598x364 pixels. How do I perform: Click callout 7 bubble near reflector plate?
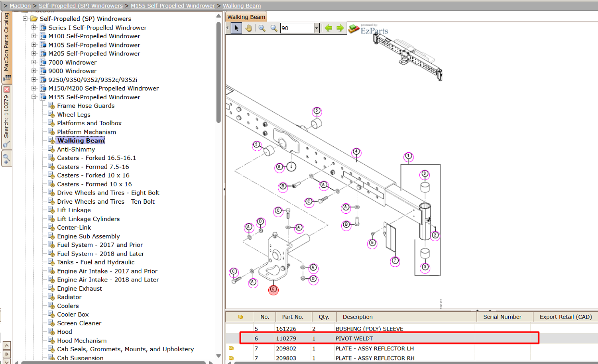click(x=395, y=261)
